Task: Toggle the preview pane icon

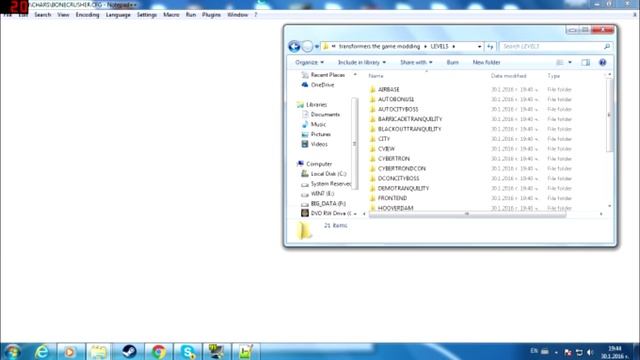Action: [585, 62]
